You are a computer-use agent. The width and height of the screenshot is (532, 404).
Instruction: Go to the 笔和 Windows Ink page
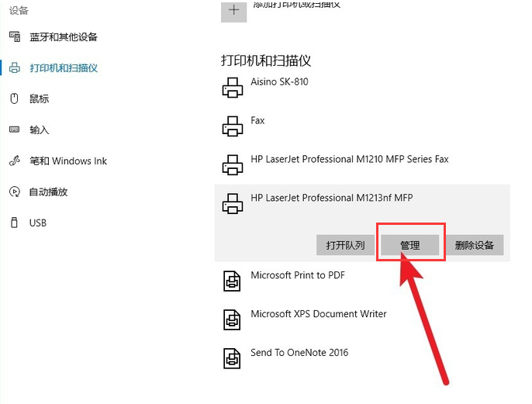[x=68, y=161]
